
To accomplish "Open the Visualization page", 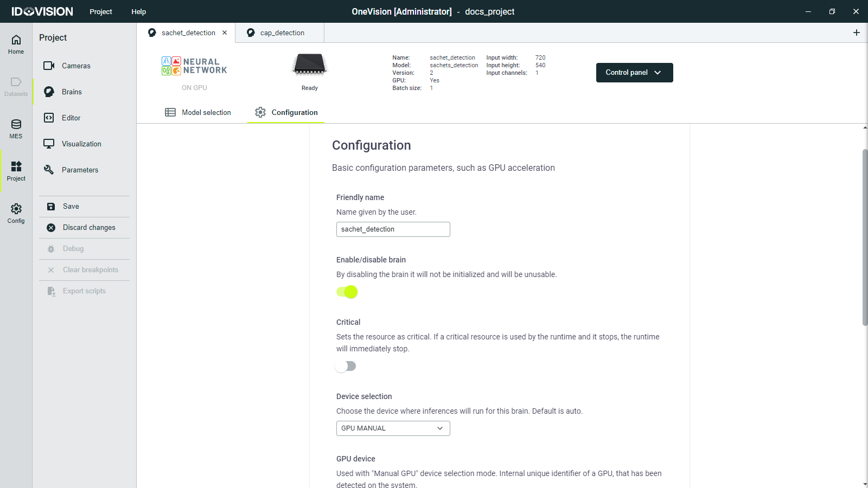I will [81, 144].
